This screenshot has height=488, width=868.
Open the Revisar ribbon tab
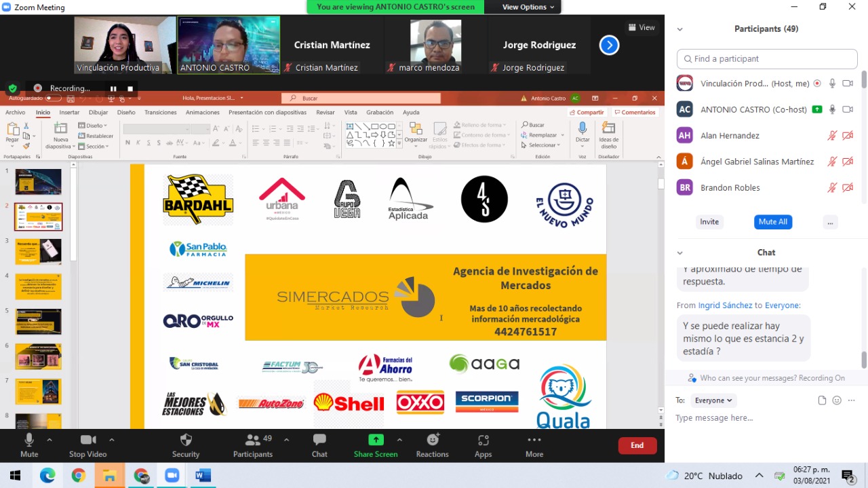click(x=325, y=113)
